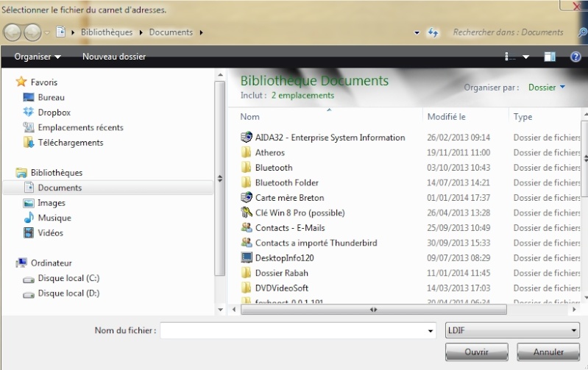This screenshot has height=370, width=588.
Task: Open the Organiser dropdown menu
Action: click(x=38, y=57)
